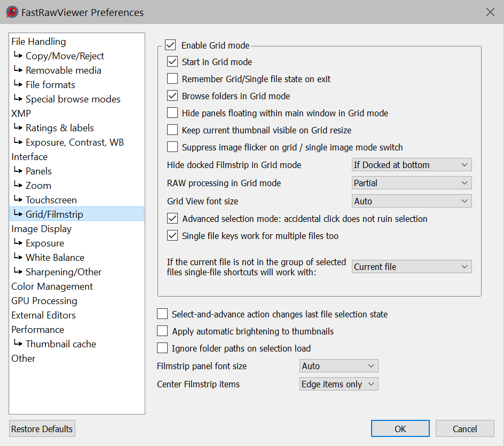Expand RAW processing in Grid mode dropdown

tap(412, 183)
